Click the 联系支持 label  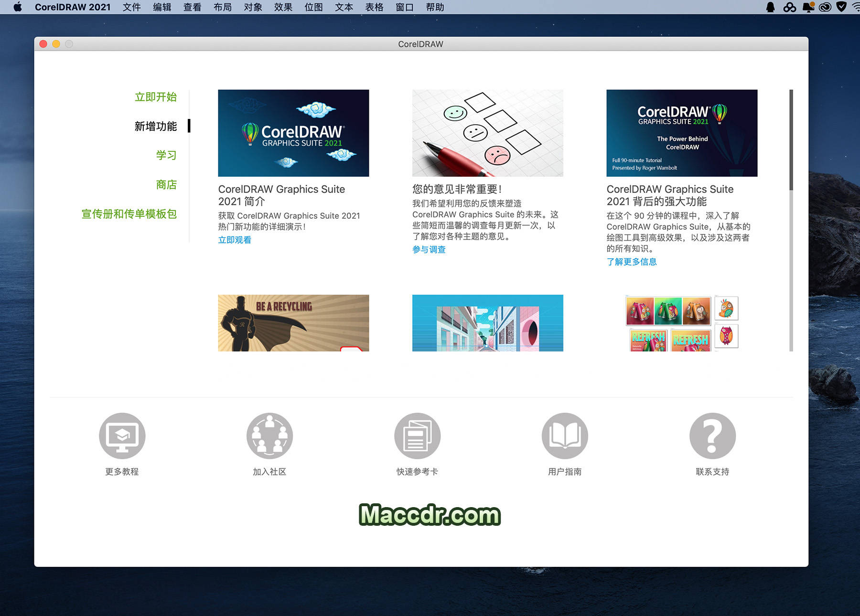tap(712, 472)
